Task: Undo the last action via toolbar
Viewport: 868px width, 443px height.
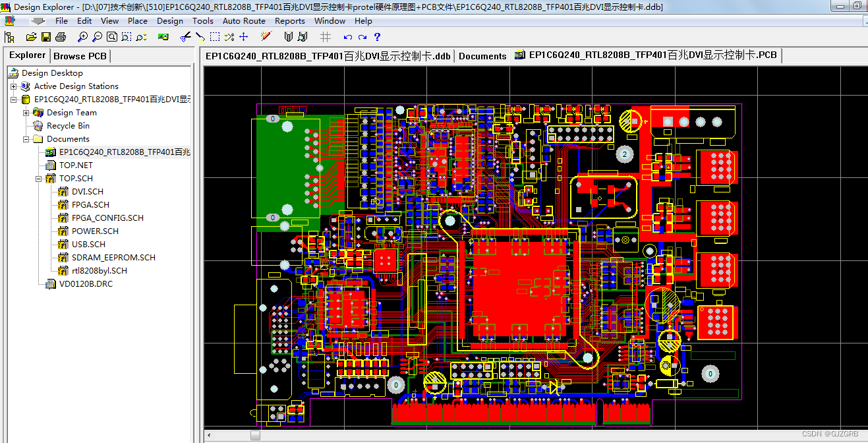Action: (x=347, y=36)
